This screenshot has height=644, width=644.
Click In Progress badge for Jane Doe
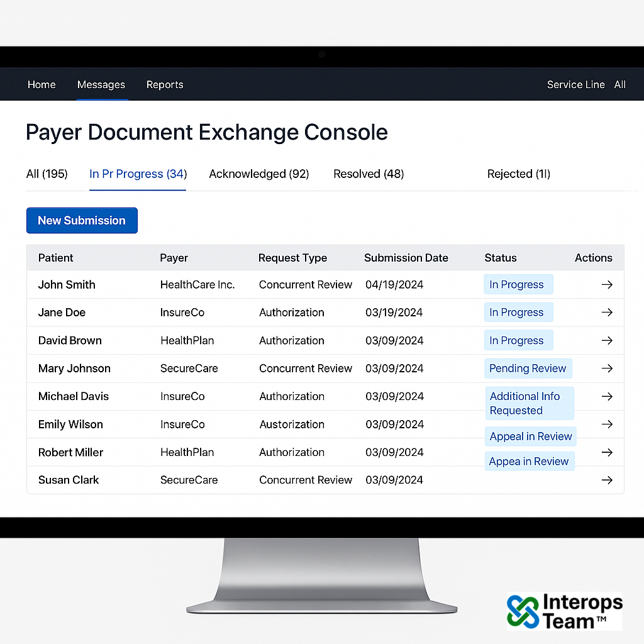(518, 313)
